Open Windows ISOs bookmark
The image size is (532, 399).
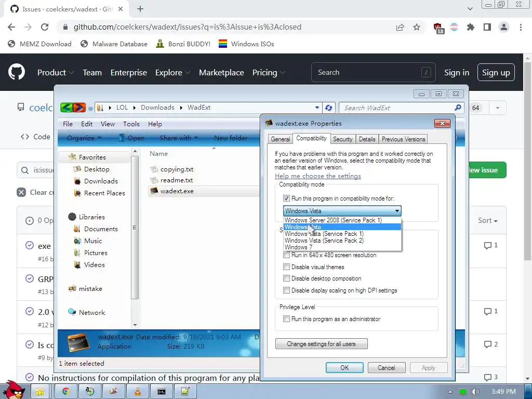click(246, 44)
